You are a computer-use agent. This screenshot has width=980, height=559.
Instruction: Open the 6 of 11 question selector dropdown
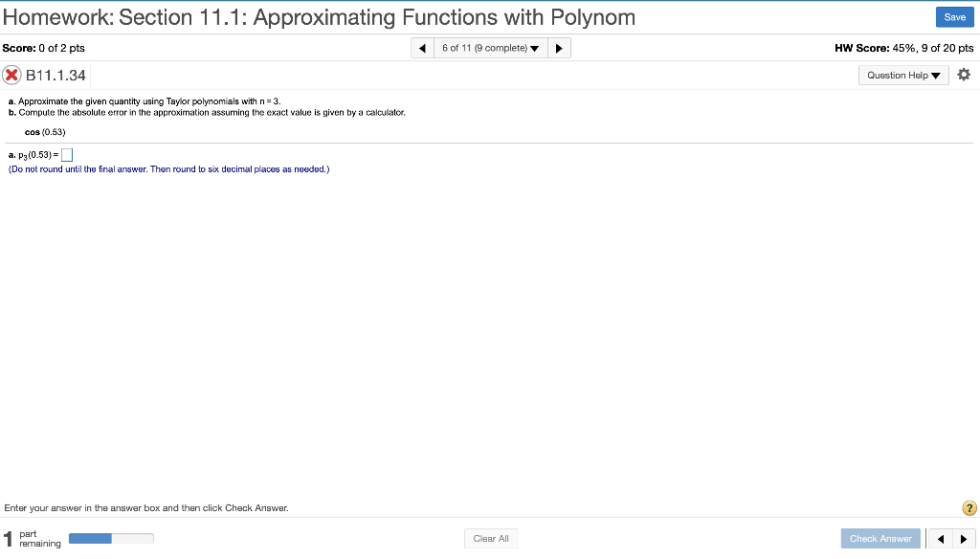(490, 47)
